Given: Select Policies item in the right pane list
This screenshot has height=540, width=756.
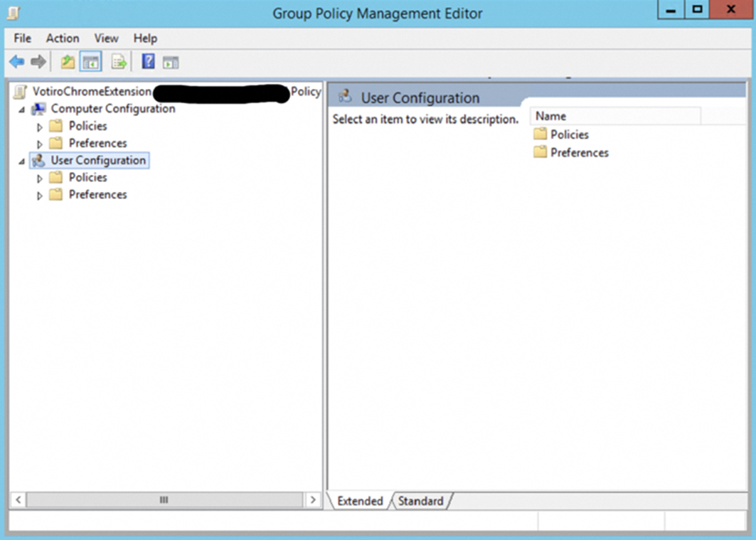Looking at the screenshot, I should click(x=570, y=134).
